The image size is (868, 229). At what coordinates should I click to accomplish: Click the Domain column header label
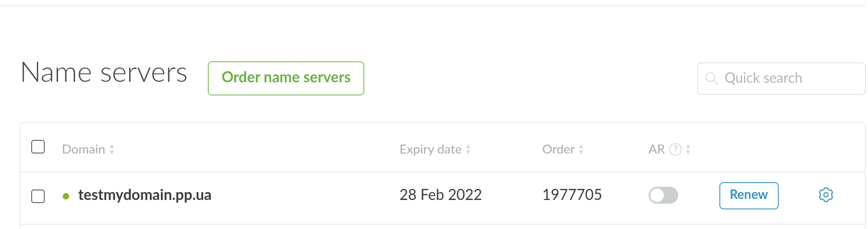coord(83,150)
